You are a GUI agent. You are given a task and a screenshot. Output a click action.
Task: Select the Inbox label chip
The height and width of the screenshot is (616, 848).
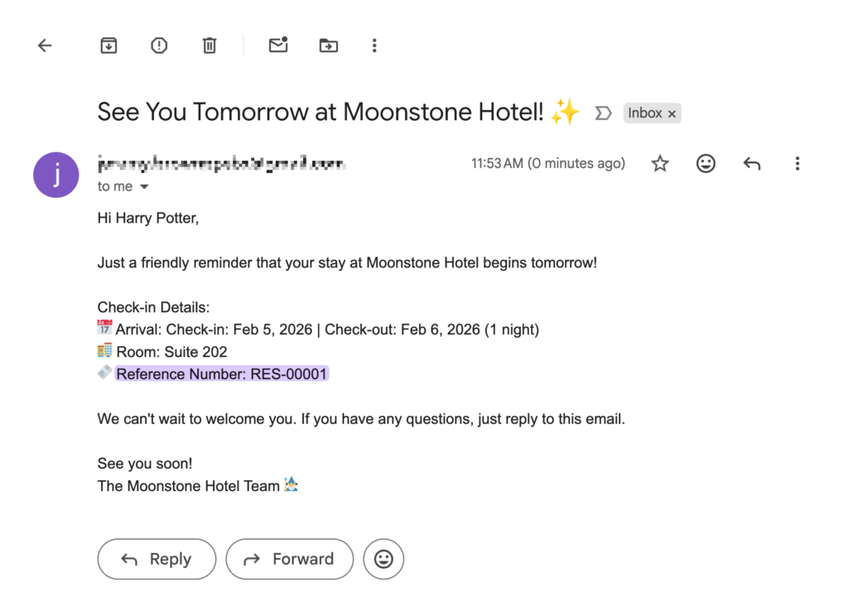tap(646, 113)
